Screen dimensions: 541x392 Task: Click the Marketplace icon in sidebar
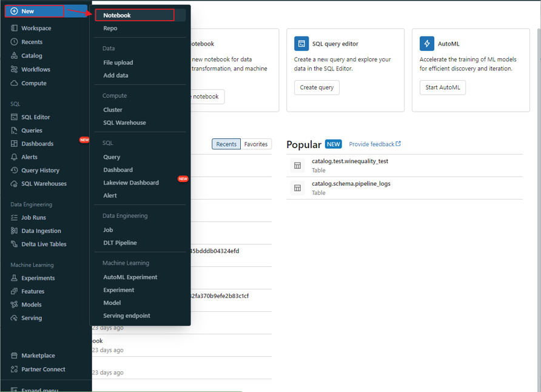(14, 356)
